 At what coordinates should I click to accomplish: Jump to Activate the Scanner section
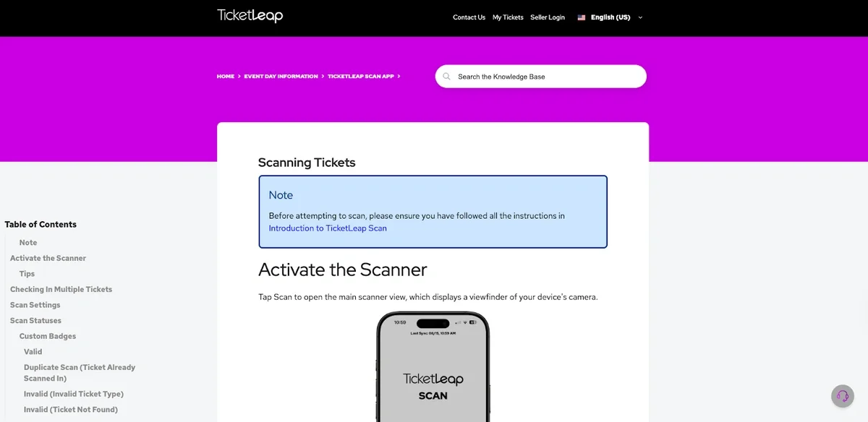48,258
